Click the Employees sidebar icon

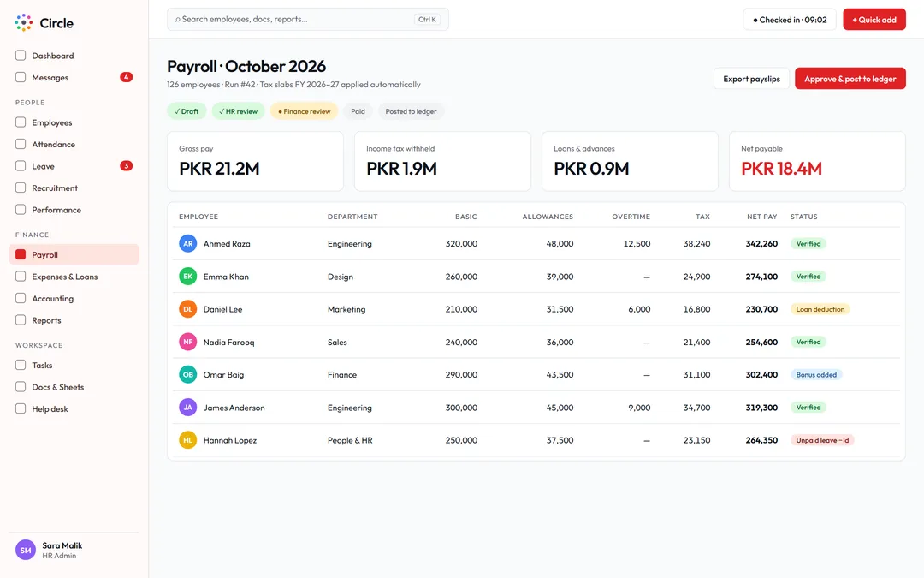pos(21,122)
